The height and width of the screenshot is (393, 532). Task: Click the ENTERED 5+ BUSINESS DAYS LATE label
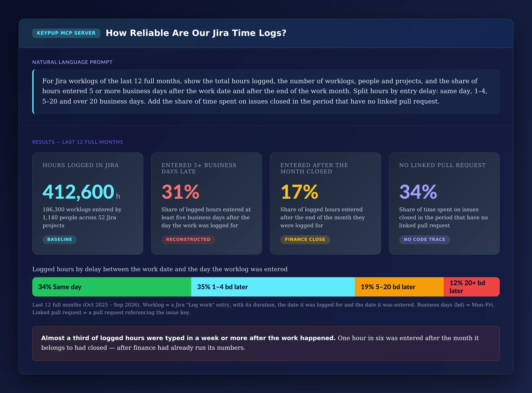(199, 168)
